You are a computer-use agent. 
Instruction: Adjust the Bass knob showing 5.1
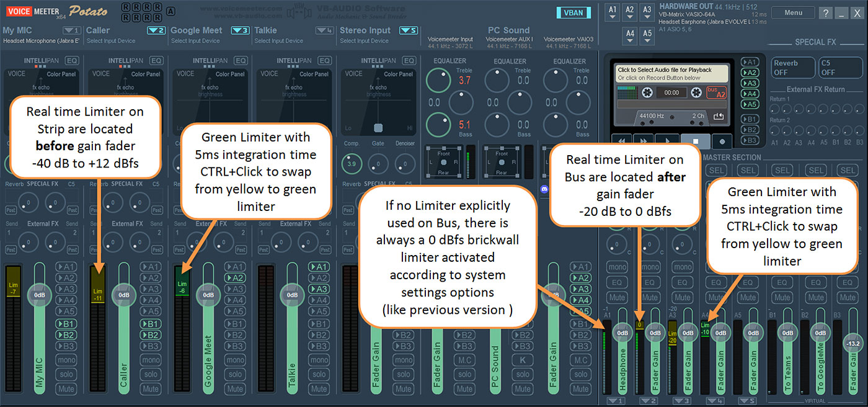coord(440,125)
